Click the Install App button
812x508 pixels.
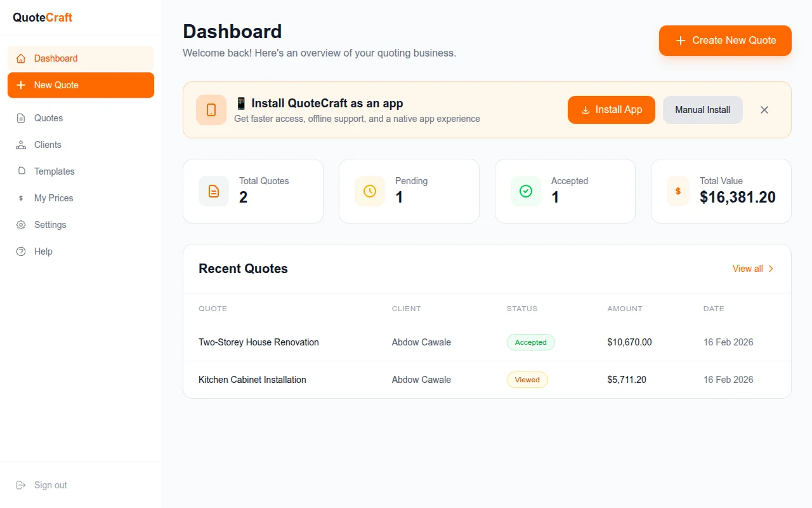[x=611, y=110]
